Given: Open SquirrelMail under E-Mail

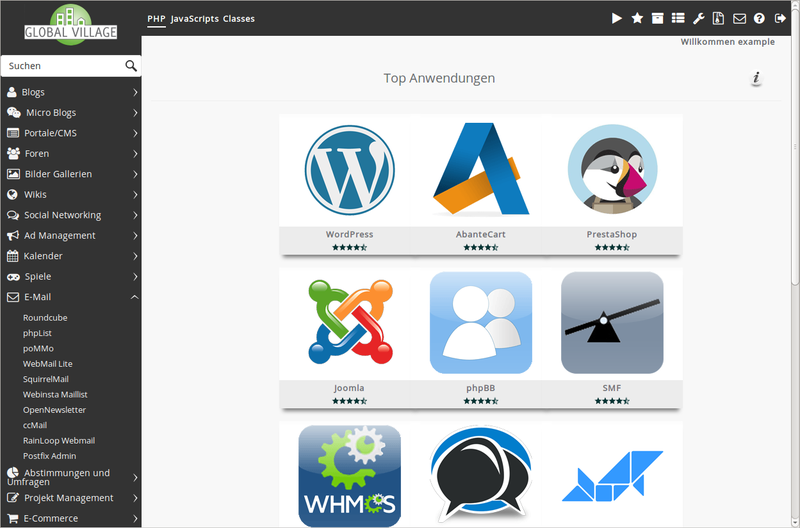Looking at the screenshot, I should (45, 379).
